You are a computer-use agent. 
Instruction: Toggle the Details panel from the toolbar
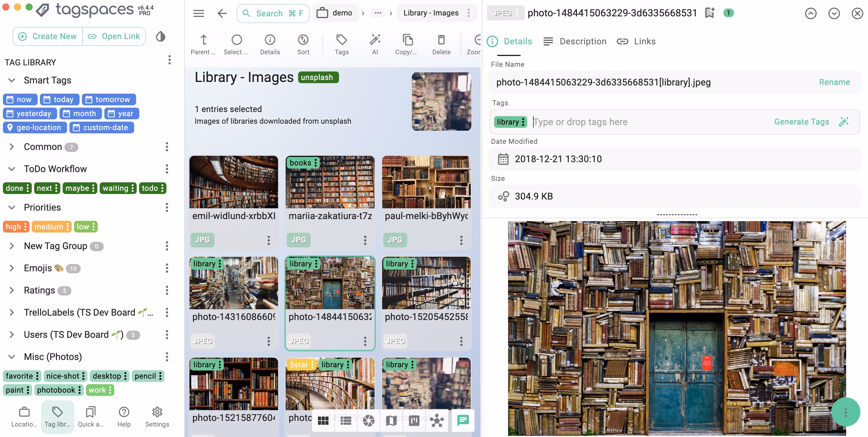tap(269, 44)
